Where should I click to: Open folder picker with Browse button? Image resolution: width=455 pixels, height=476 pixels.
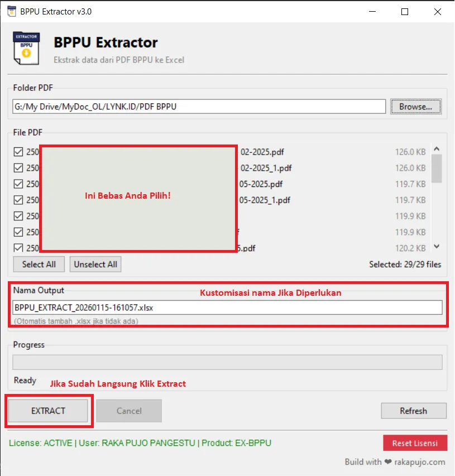(x=416, y=106)
